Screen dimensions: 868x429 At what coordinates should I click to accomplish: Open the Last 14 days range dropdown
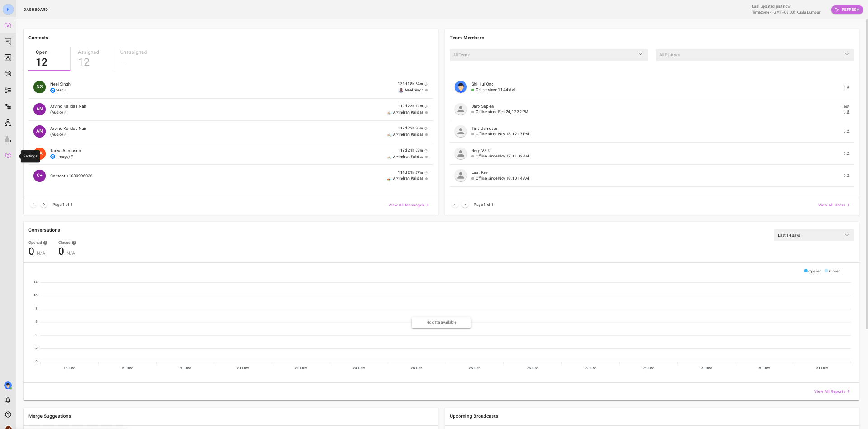(814, 235)
